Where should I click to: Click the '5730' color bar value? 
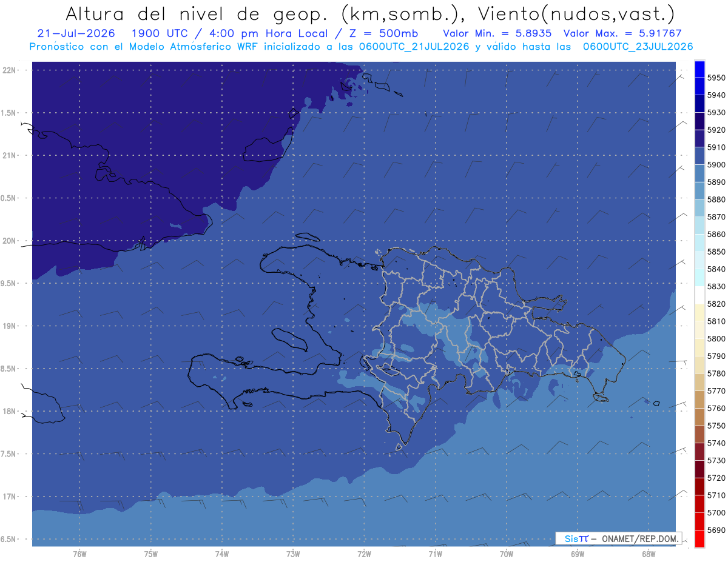tap(716, 461)
